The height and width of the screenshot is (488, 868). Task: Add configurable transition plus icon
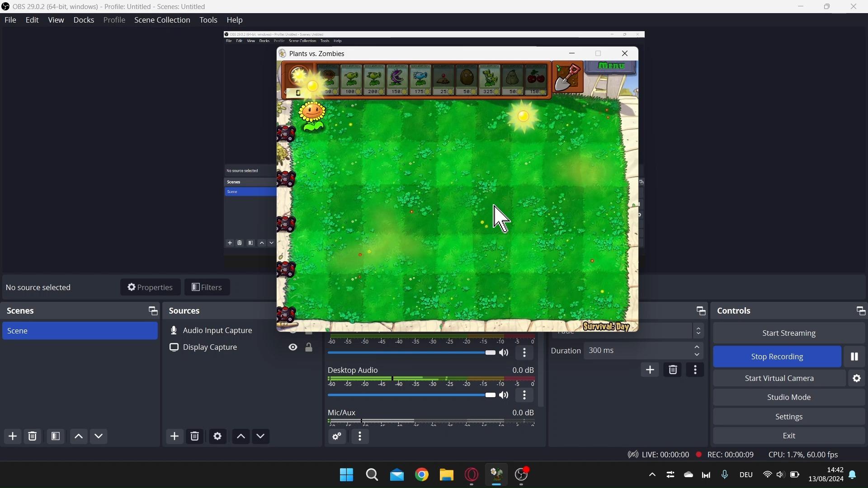tap(650, 370)
